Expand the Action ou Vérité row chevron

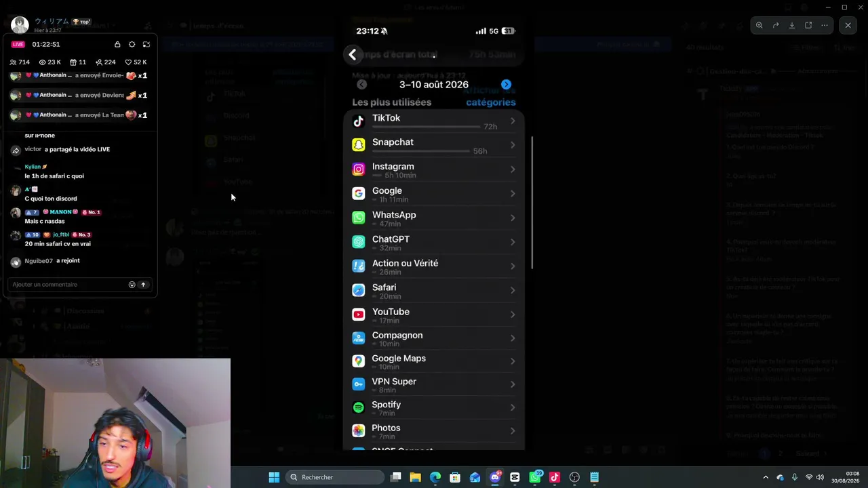[513, 266]
